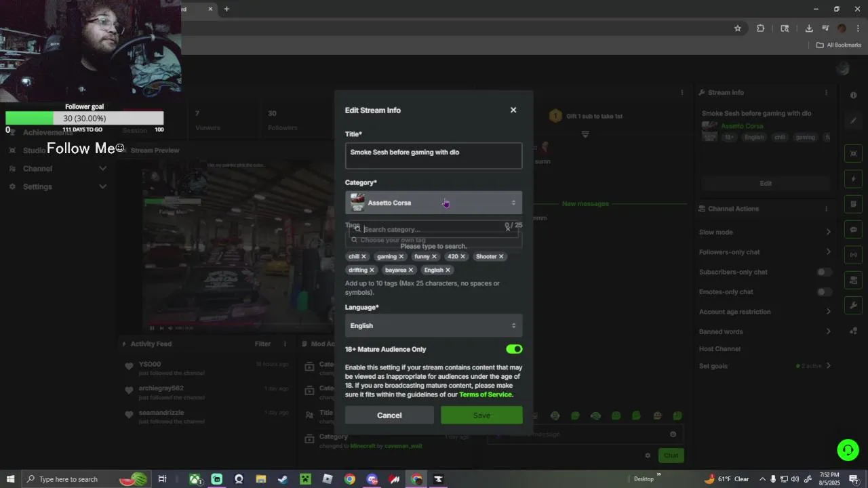868x488 pixels.
Task: Cancel editing stream info
Action: point(389,415)
